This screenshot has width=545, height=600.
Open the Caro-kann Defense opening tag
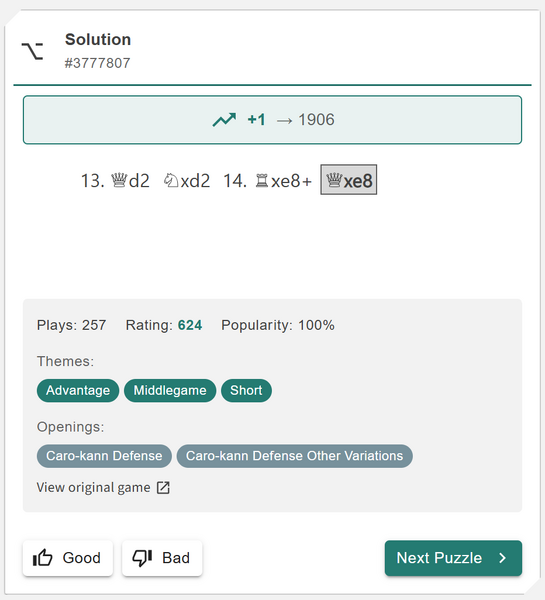coord(104,456)
